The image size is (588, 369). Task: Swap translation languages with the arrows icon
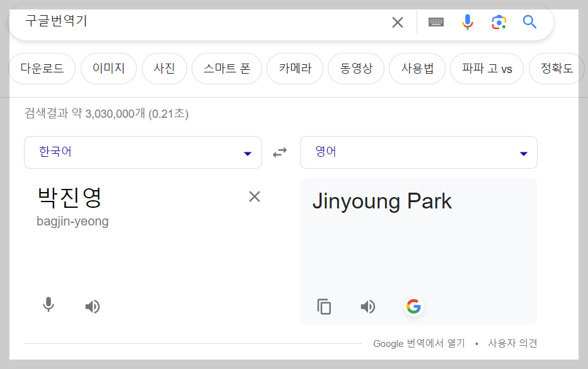click(280, 152)
